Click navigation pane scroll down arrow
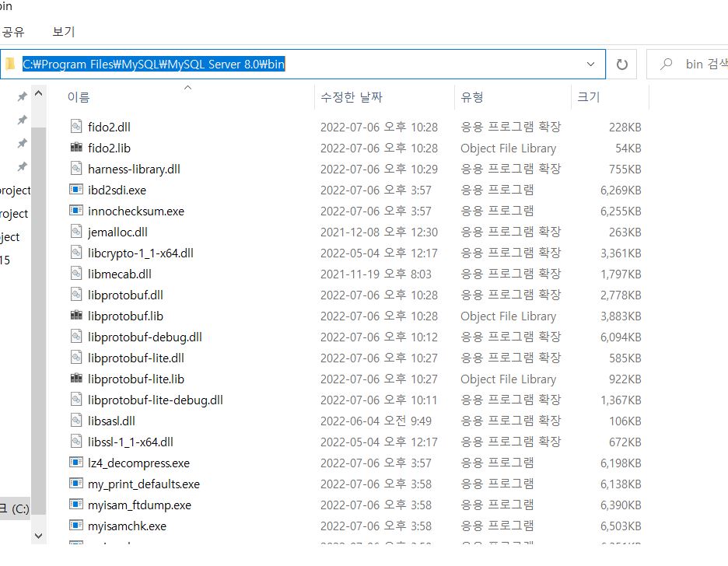The image size is (728, 566). (39, 536)
